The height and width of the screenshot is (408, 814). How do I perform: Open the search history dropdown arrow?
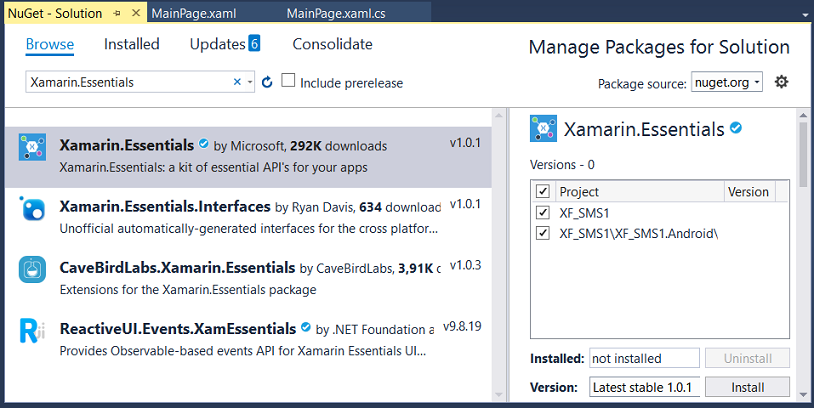pos(250,82)
